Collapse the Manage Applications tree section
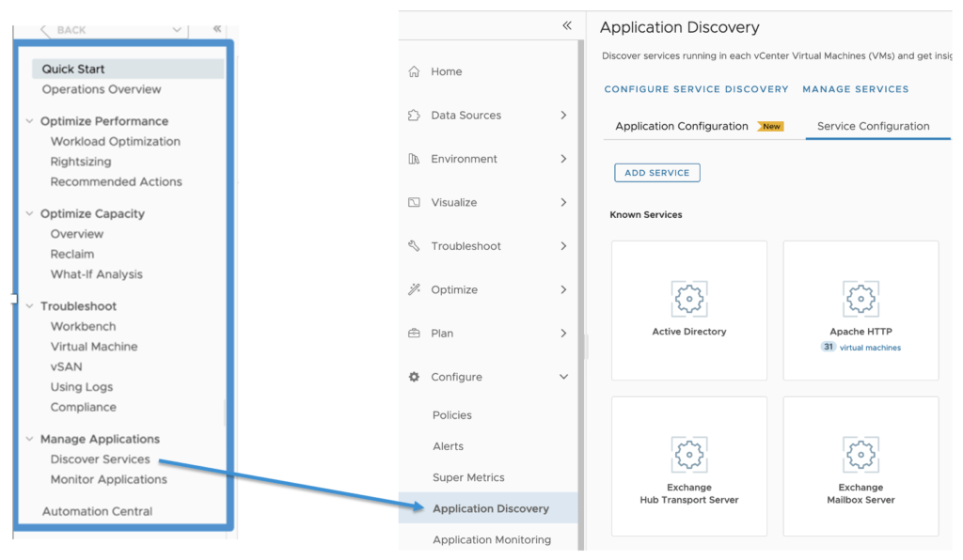This screenshot has width=963, height=560. (30, 439)
